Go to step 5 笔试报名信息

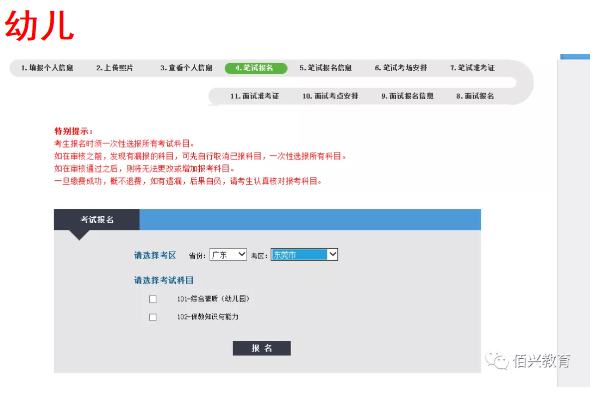[325, 68]
